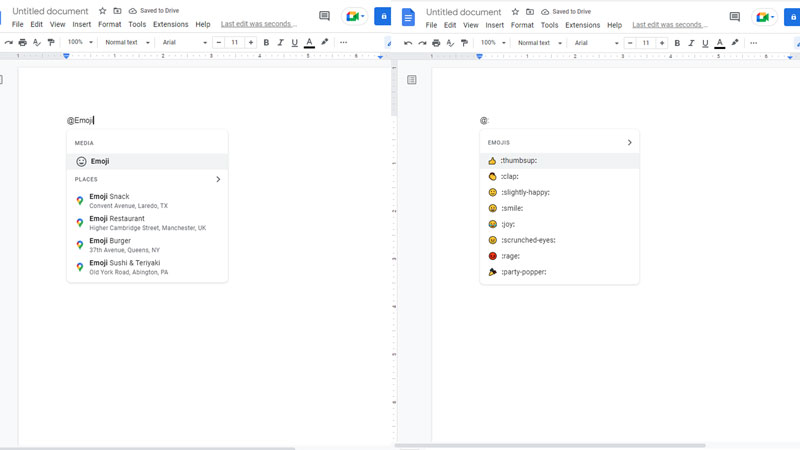Click Undo icon in right document toolbar

coord(408,43)
